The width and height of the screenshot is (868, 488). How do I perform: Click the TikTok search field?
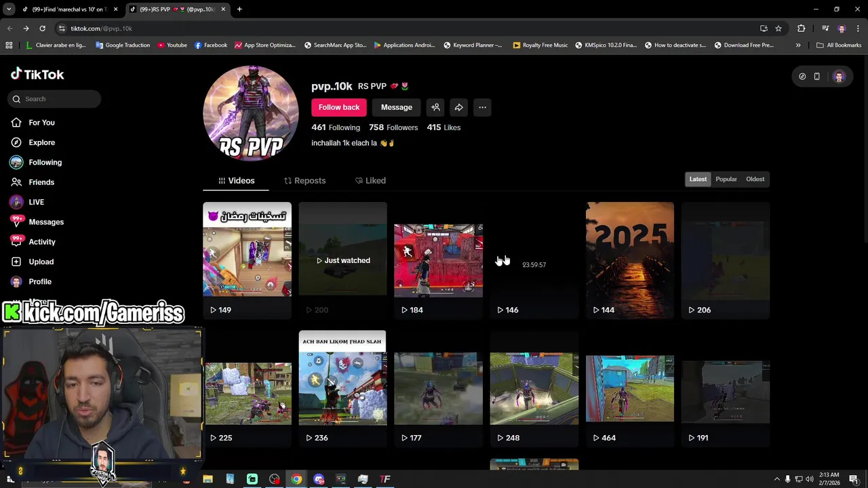click(56, 99)
